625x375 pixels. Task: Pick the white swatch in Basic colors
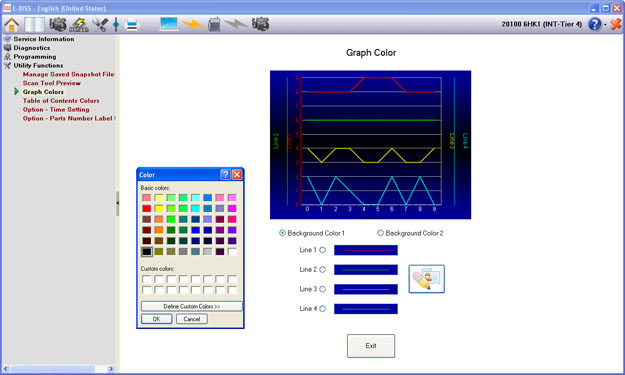point(232,251)
